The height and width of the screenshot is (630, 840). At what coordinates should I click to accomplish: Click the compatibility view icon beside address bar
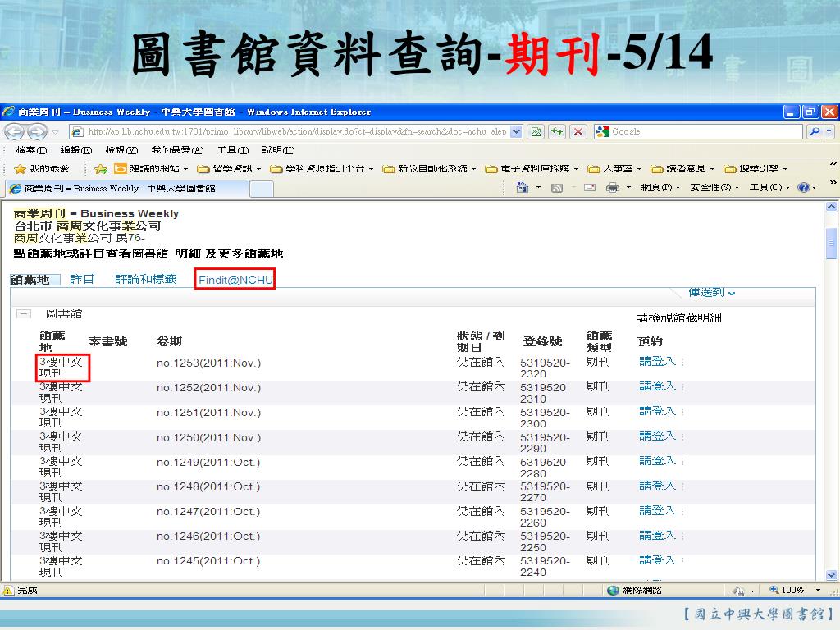pos(536,131)
